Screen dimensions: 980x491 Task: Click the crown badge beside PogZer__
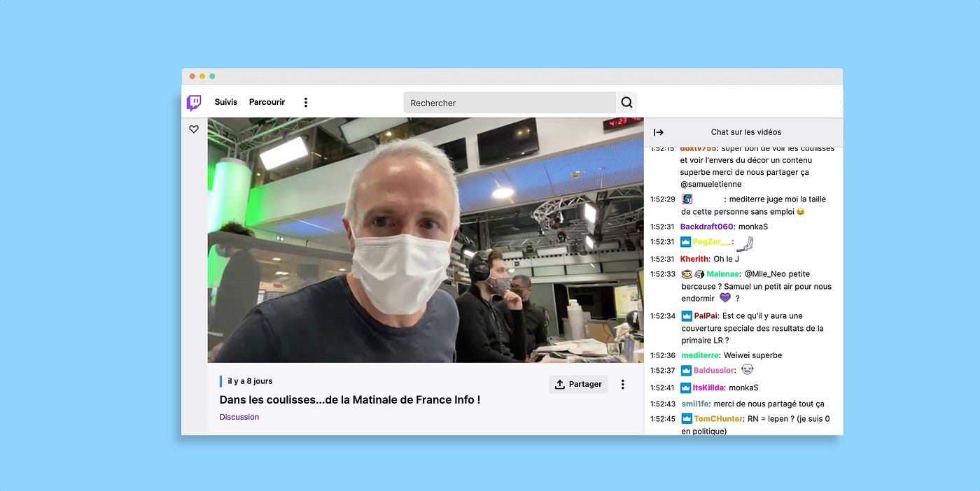(x=686, y=242)
